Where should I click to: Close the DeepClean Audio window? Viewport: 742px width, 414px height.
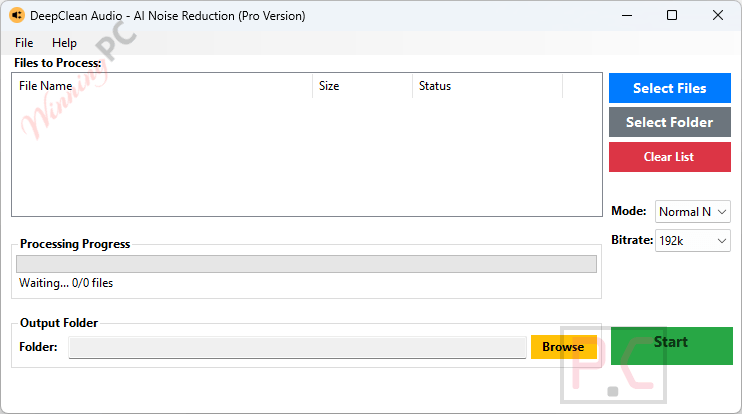coord(717,16)
